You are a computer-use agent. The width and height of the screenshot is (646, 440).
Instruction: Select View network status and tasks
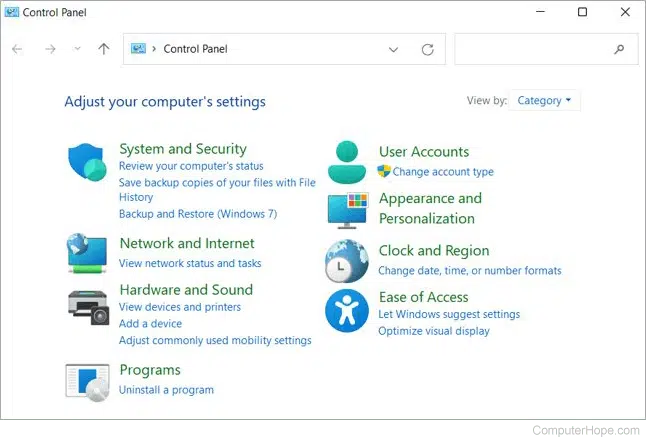(190, 263)
